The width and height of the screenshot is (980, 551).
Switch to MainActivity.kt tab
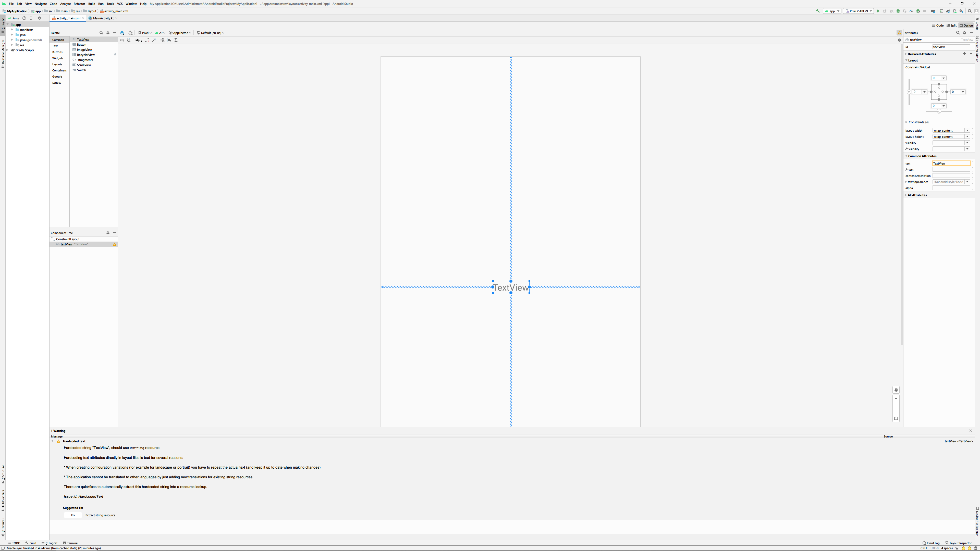point(103,18)
